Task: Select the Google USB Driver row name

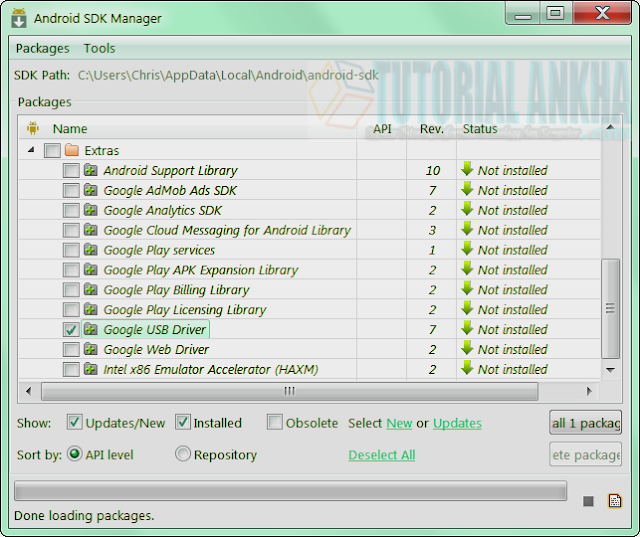Action: [x=154, y=329]
